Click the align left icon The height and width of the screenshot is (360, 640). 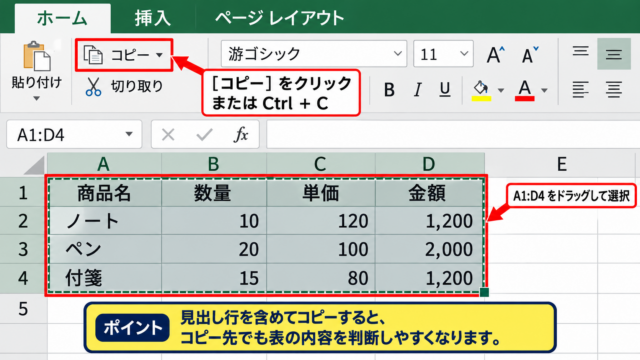[580, 89]
